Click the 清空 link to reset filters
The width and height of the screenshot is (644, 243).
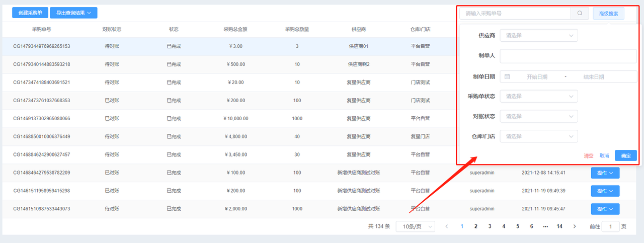589,156
